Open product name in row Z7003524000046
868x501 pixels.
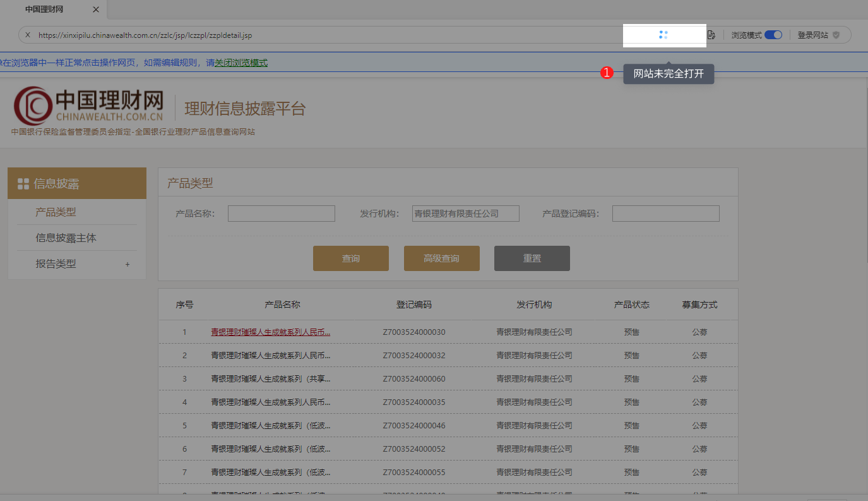(x=271, y=425)
